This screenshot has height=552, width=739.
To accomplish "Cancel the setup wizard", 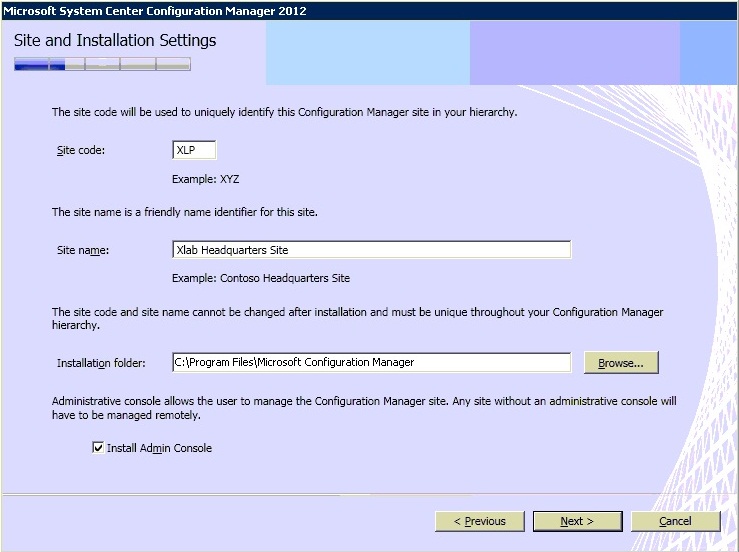I will click(x=675, y=521).
